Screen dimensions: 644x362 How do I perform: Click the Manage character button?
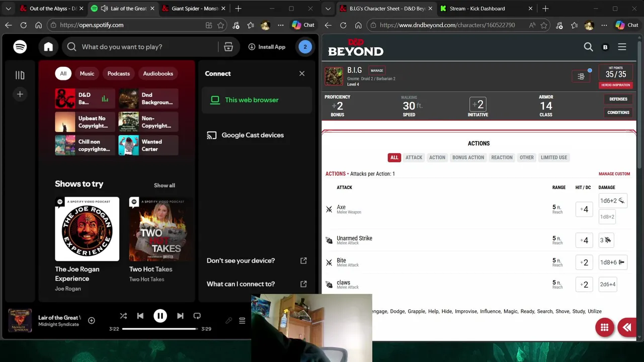(377, 70)
